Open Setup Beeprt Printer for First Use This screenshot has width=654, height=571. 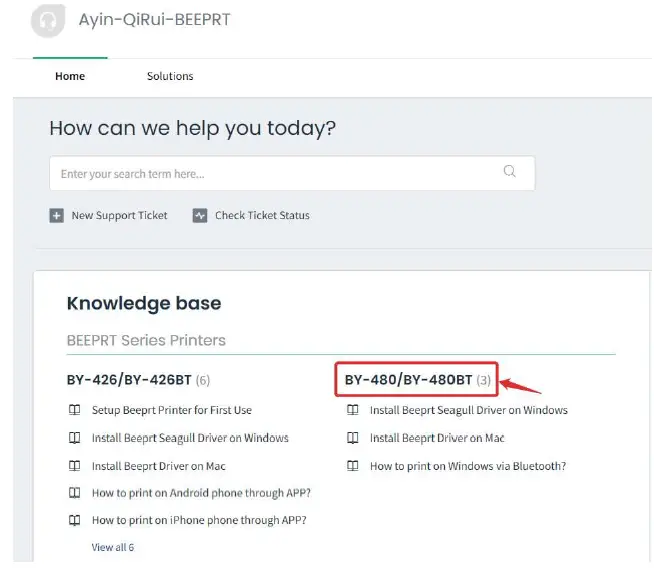point(172,410)
